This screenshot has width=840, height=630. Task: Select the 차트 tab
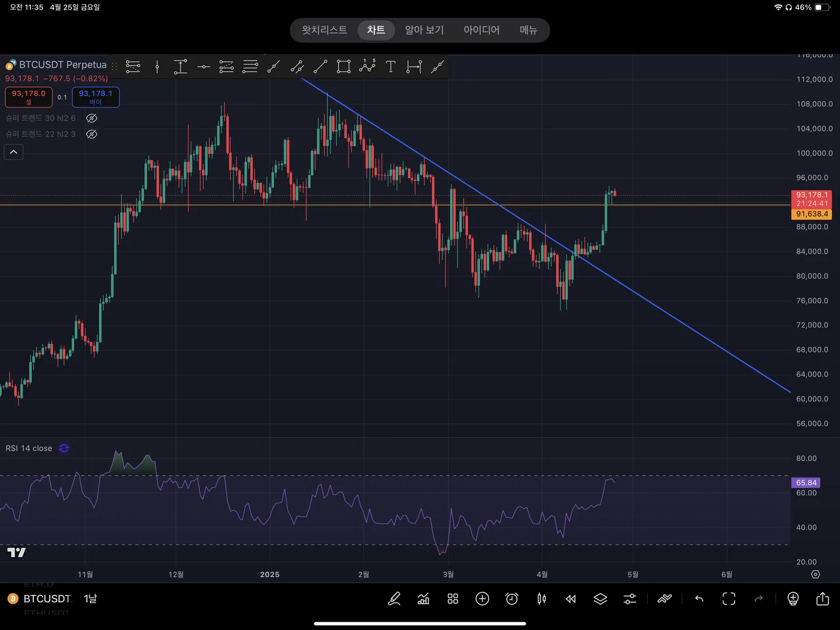click(x=376, y=30)
